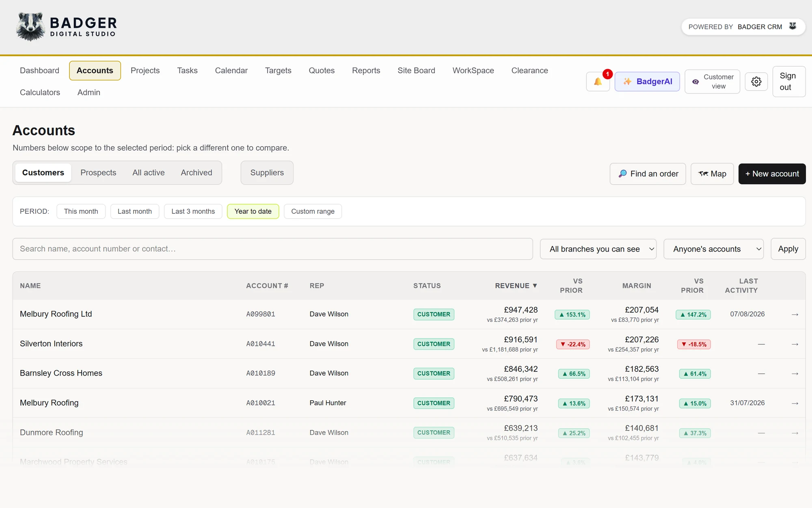Viewport: 812px width, 508px height.
Task: Open the settings gear icon
Action: pyautogui.click(x=756, y=82)
